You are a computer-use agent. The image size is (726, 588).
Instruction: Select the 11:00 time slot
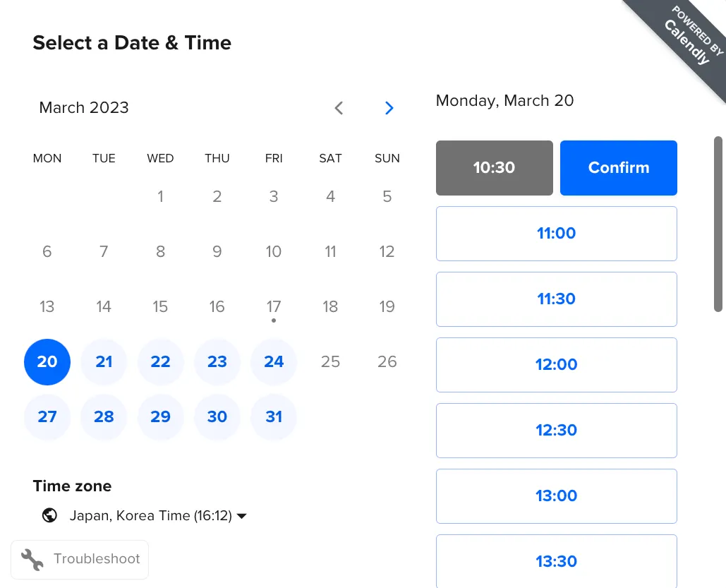[x=556, y=234]
